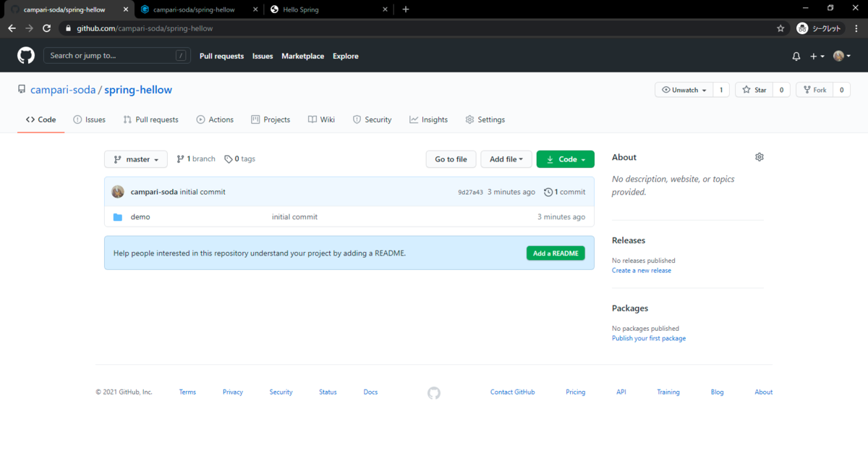Open the Chrome three-dot menu

(856, 28)
